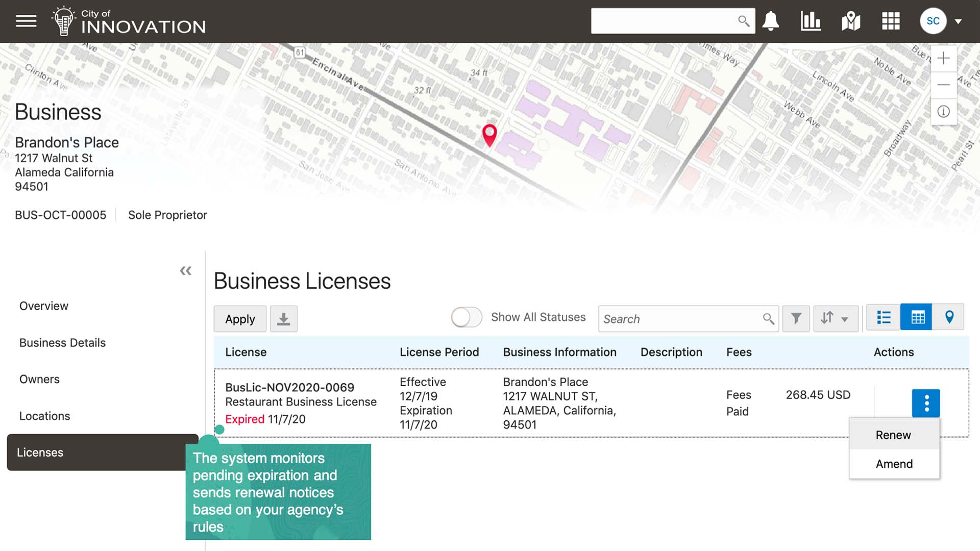Viewport: 980px width, 551px height.
Task: Open the apps grid navigator icon
Action: (x=891, y=21)
